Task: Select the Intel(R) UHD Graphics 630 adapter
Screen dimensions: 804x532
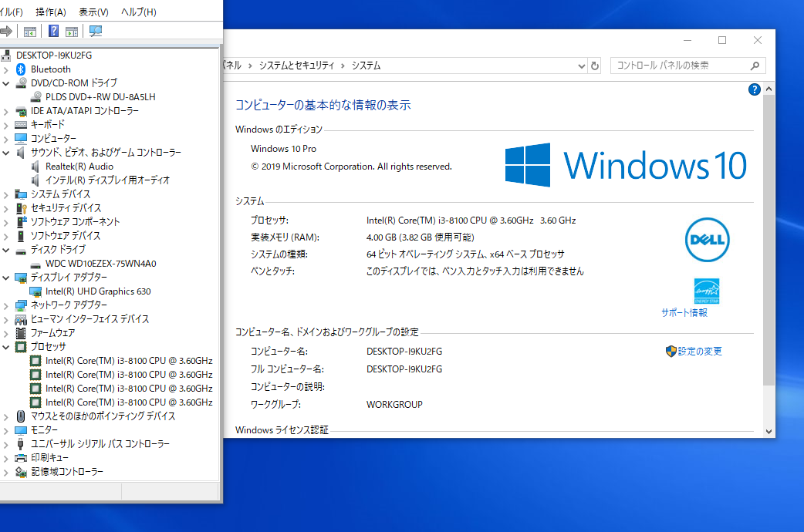Action: pyautogui.click(x=98, y=291)
